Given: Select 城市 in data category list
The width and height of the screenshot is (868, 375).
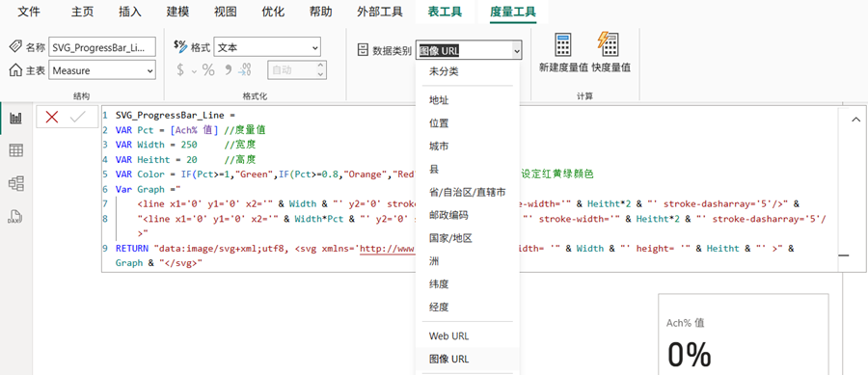Looking at the screenshot, I should pyautogui.click(x=439, y=146).
